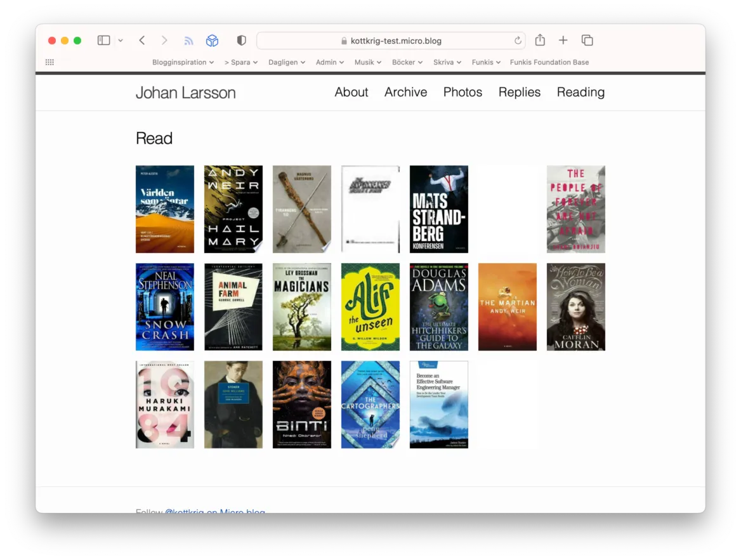Follow the @kottkrig on Micro.blog link

pyautogui.click(x=214, y=511)
